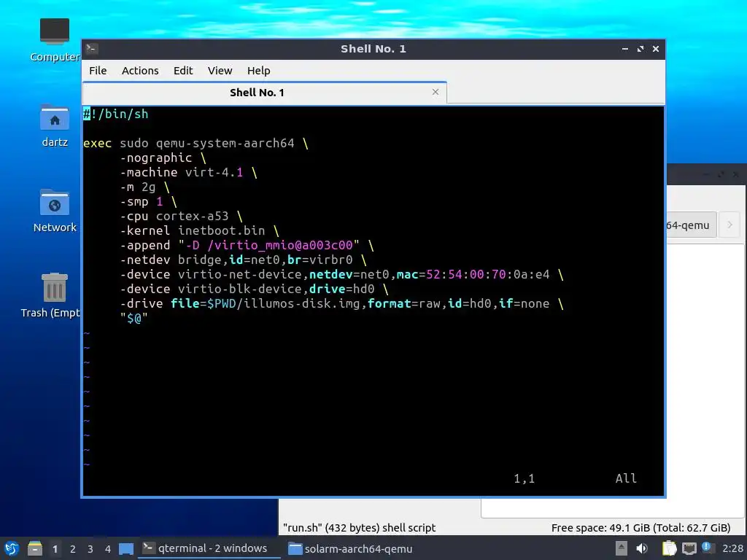Click 'cortex-a53' cpu value
747x560 pixels.
[x=192, y=216]
